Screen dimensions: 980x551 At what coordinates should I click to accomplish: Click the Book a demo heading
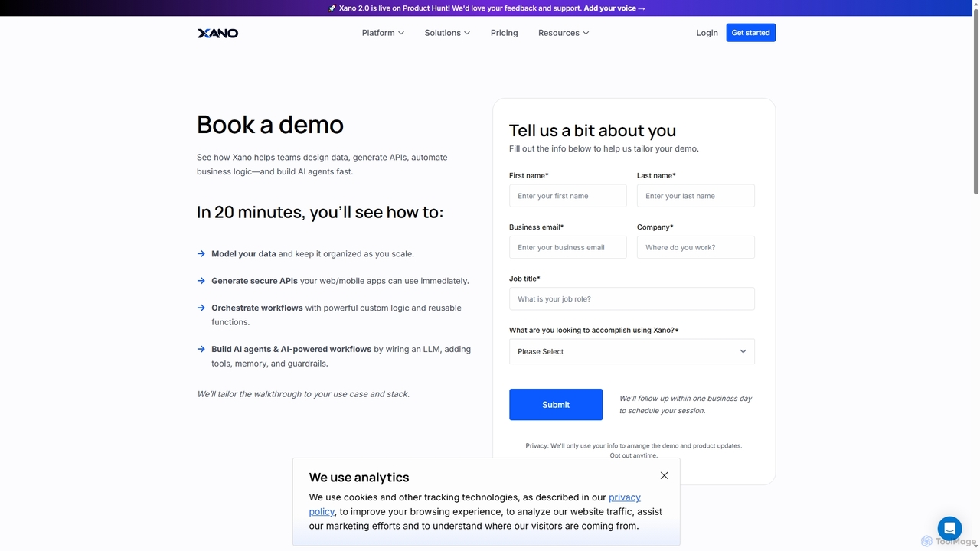[x=270, y=125]
